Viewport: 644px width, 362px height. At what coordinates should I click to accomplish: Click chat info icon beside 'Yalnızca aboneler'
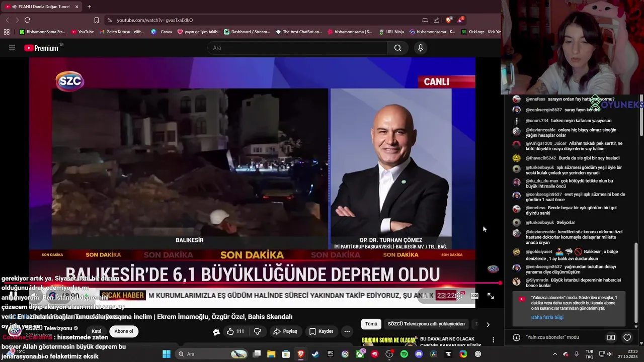[x=517, y=337]
